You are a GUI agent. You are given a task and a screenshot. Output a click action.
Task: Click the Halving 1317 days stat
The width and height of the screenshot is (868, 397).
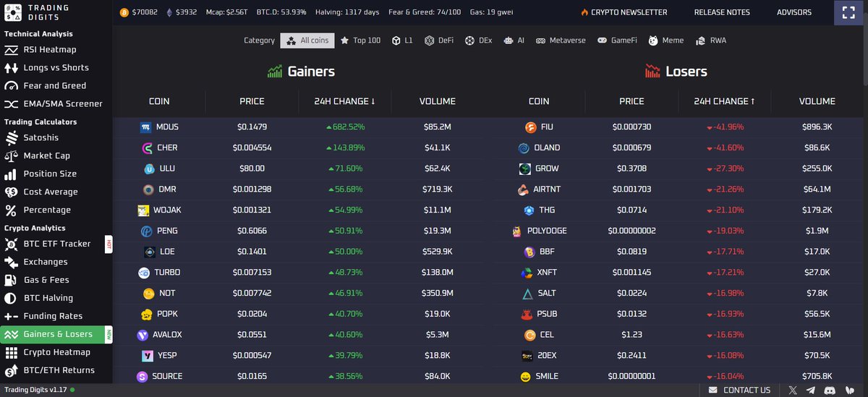tap(347, 12)
